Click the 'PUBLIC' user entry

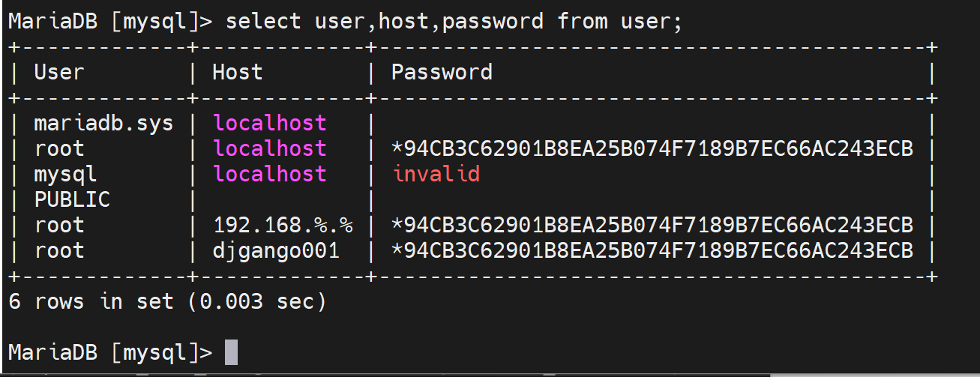[x=72, y=199]
